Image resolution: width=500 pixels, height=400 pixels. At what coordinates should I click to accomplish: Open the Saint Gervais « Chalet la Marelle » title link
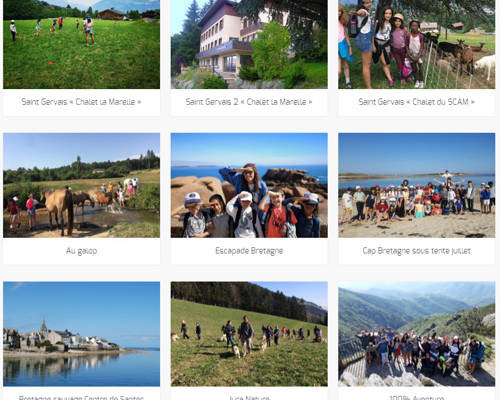(81, 102)
